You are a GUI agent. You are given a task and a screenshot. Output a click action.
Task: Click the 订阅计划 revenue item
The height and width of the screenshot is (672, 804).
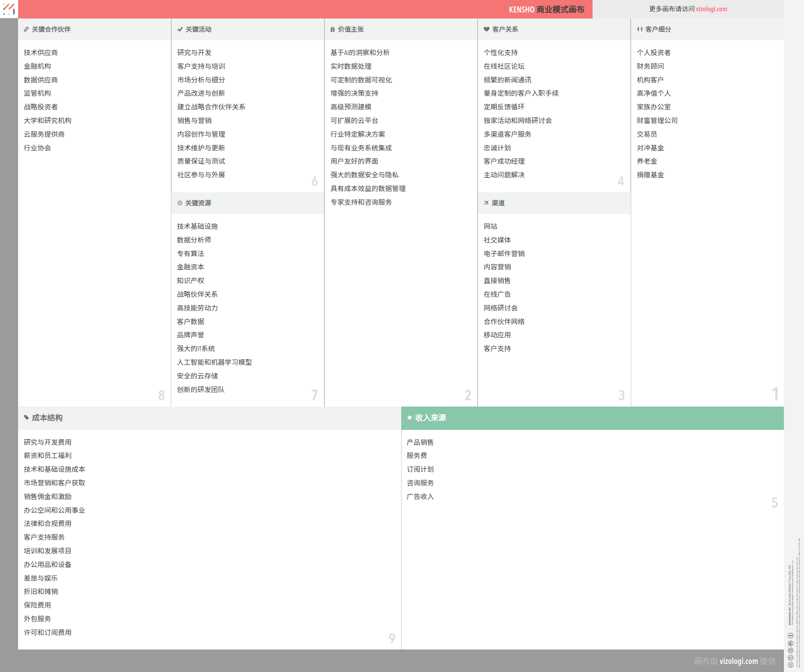point(420,469)
